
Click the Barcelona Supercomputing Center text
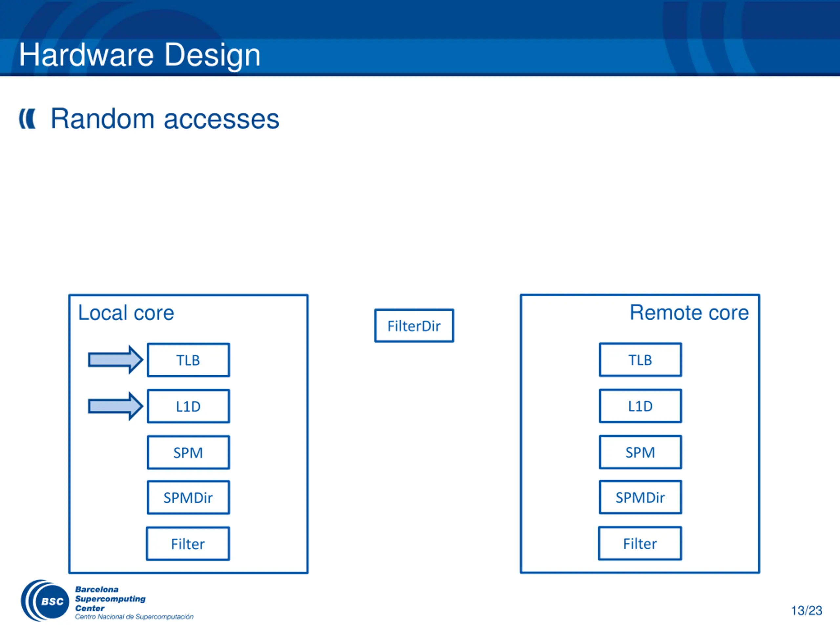[x=110, y=599]
